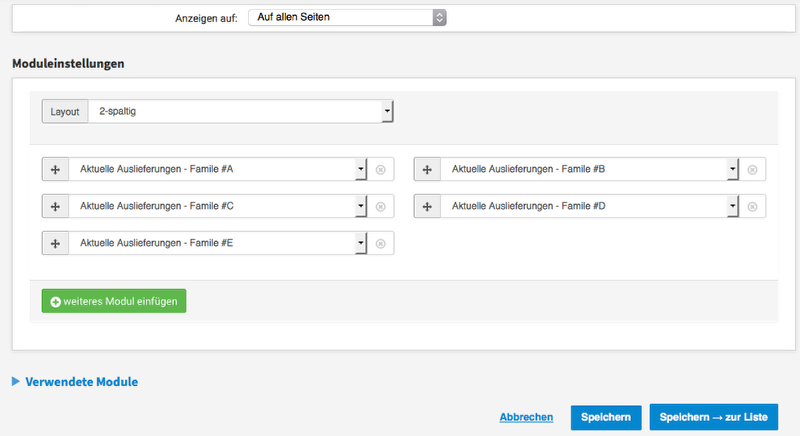This screenshot has height=436, width=800.
Task: Click the Abbrechen link
Action: click(526, 417)
